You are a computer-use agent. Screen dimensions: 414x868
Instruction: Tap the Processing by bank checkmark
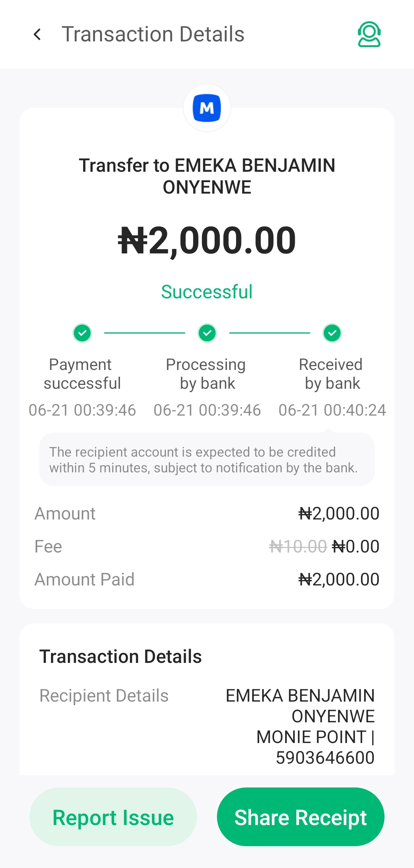(207, 333)
